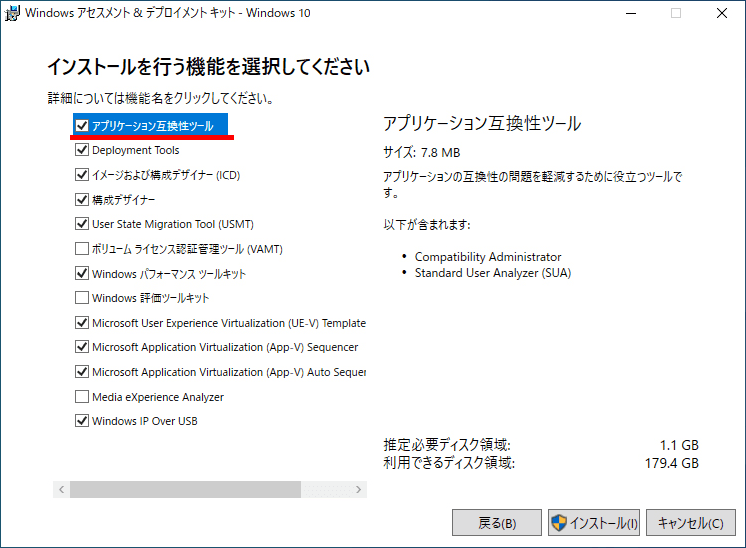Screen dimensions: 746x548
Task: Cancel setup with キャンセル(C) button
Action: click(691, 523)
